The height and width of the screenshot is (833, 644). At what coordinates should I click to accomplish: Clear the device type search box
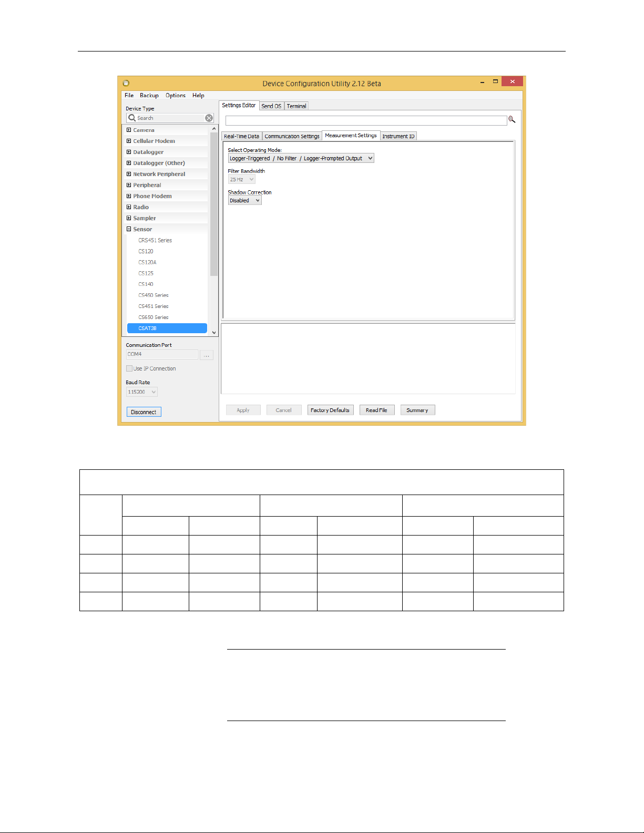209,118
